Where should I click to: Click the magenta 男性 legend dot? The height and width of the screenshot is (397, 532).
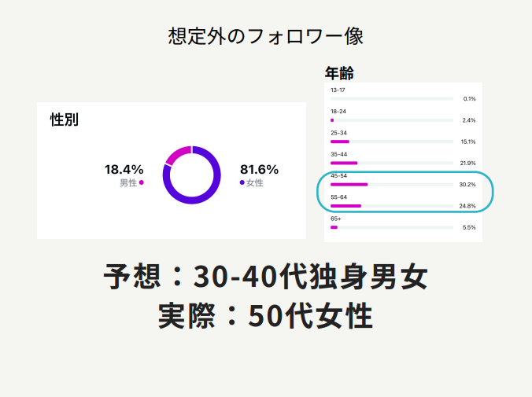click(141, 183)
